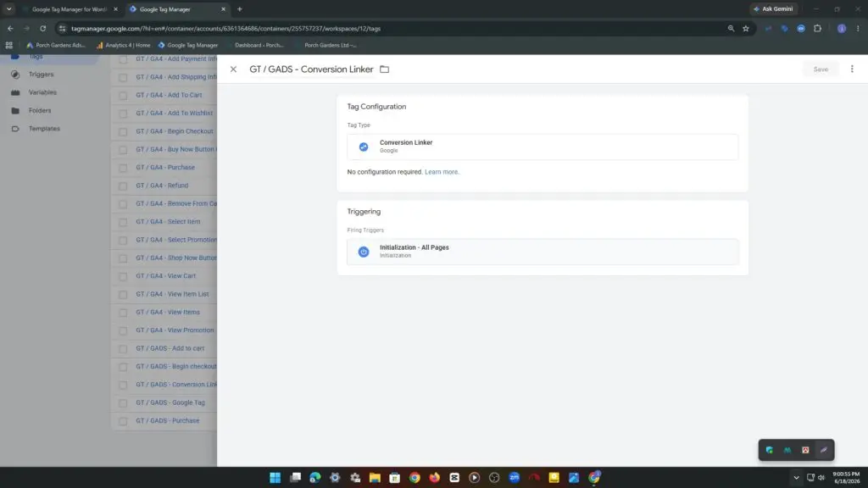Open the three-dot more actions menu

(x=852, y=69)
